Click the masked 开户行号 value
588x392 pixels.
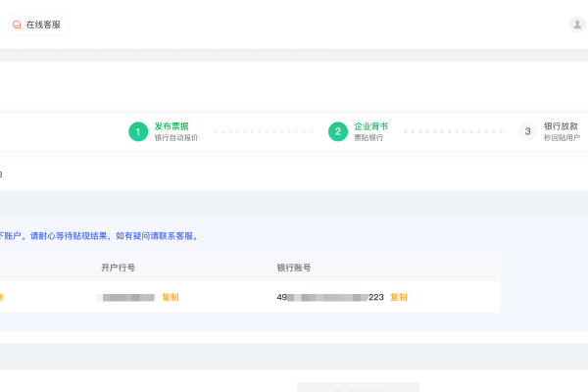point(124,298)
